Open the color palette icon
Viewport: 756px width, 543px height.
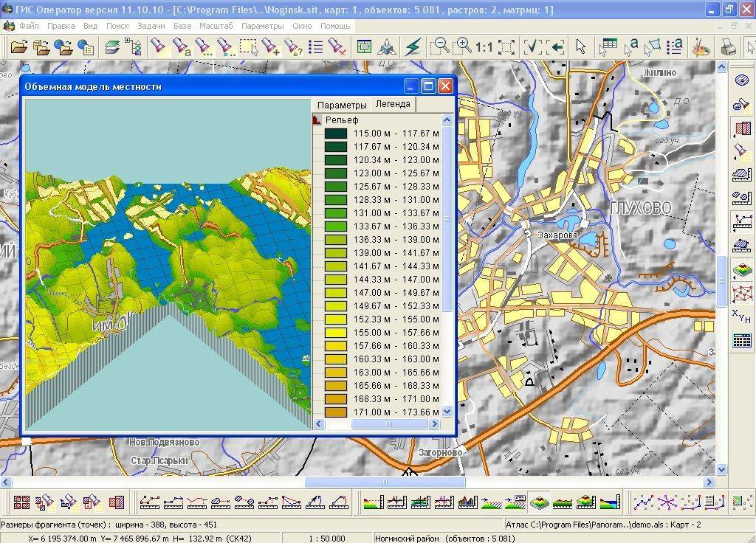[x=701, y=46]
